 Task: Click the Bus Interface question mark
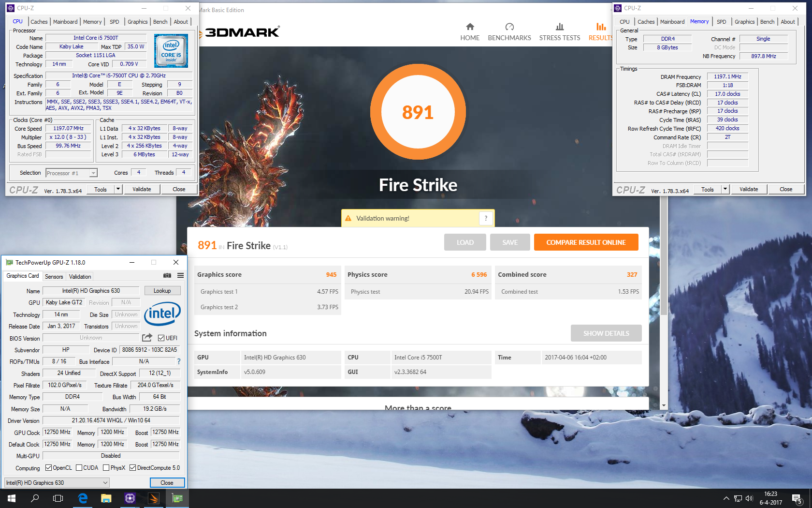coord(179,361)
